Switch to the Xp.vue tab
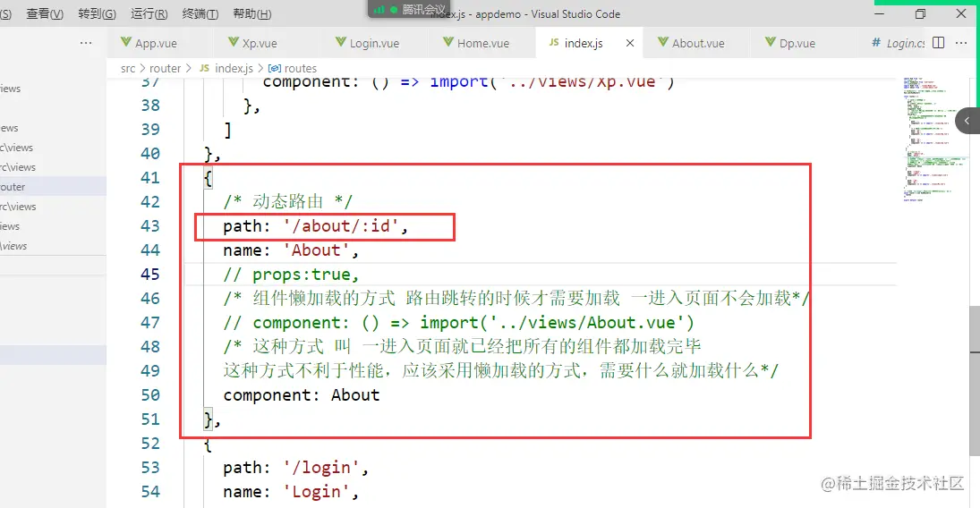980x508 pixels. pyautogui.click(x=260, y=43)
